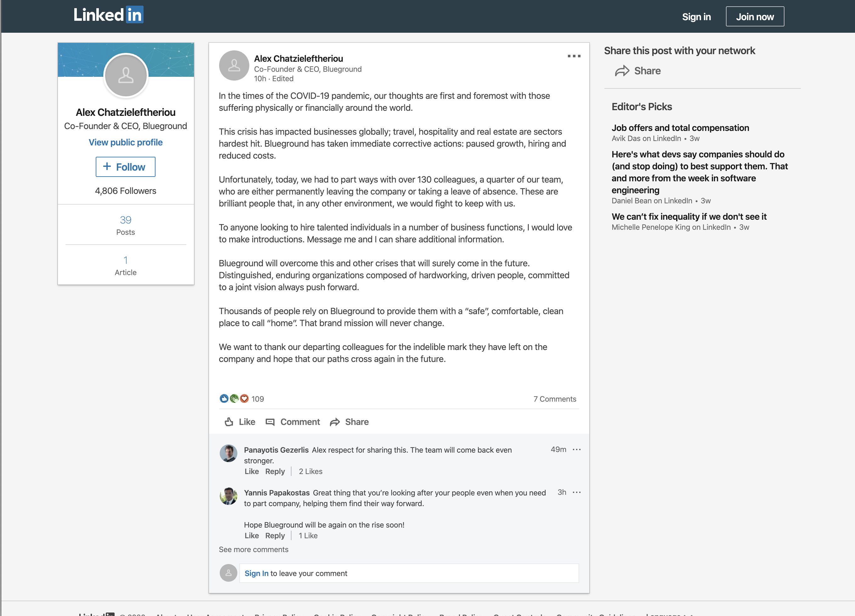
Task: Open We can't fix inequality article
Action: [689, 216]
